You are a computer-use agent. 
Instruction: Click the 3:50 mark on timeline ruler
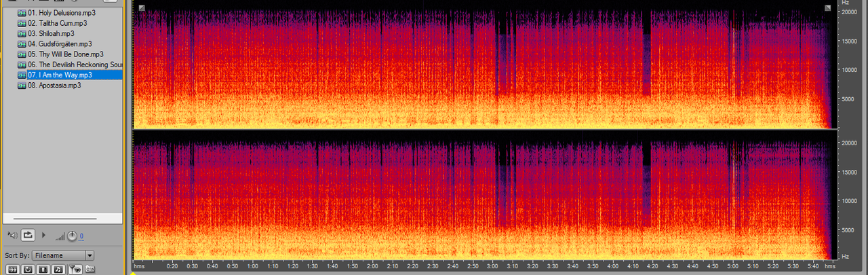(x=593, y=267)
